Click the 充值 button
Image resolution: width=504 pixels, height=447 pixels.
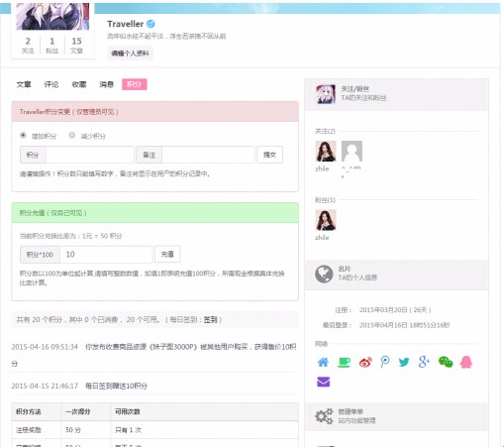tap(167, 254)
